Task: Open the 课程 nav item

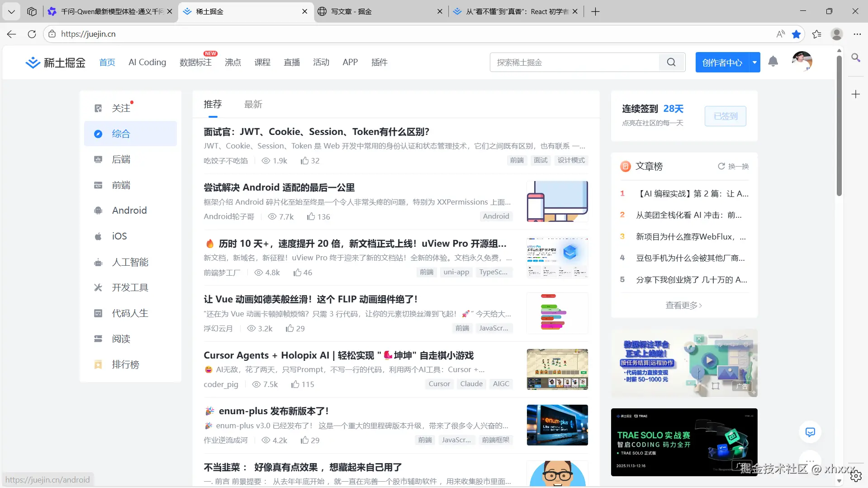Action: coord(262,62)
